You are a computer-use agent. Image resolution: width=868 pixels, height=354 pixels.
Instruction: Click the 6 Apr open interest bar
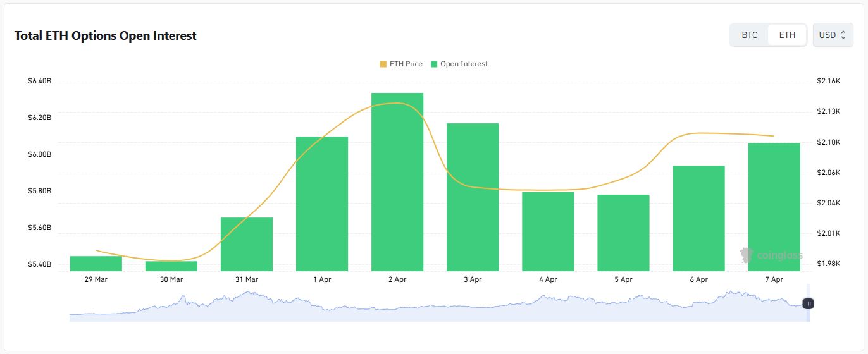698,218
